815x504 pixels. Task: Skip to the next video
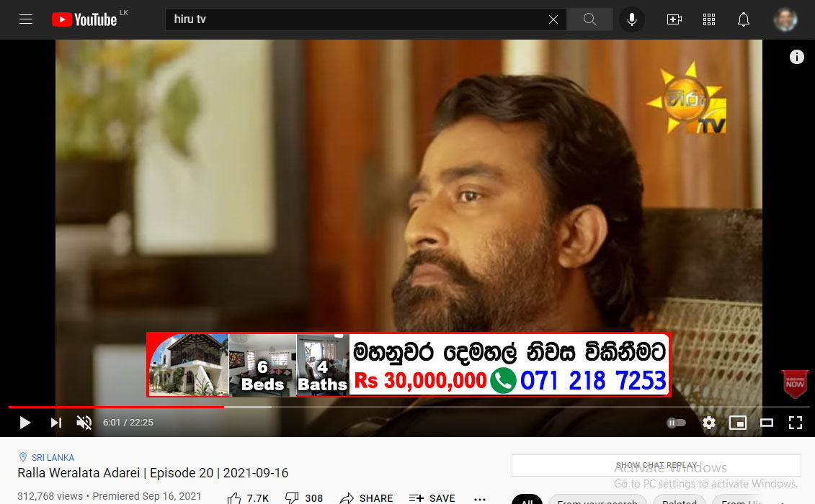click(x=55, y=423)
